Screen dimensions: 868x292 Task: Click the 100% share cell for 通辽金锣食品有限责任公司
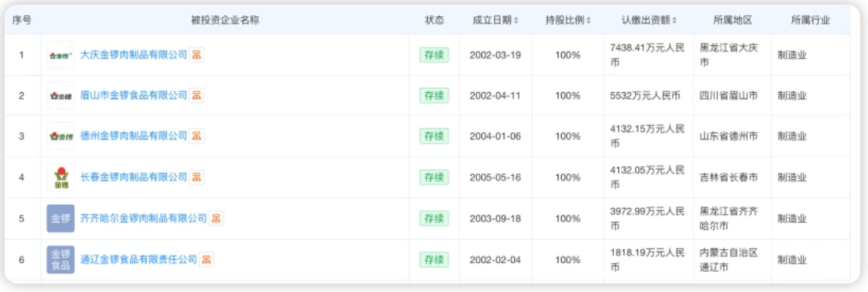568,259
